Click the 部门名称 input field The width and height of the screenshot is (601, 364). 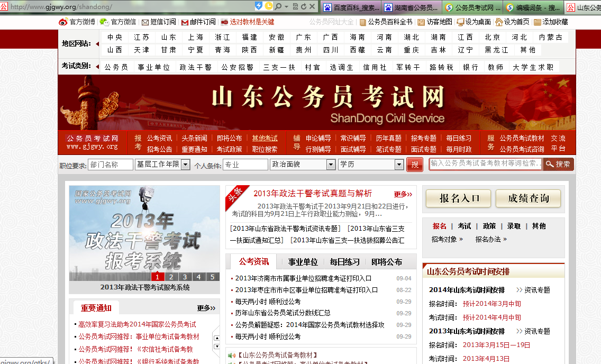111,165
